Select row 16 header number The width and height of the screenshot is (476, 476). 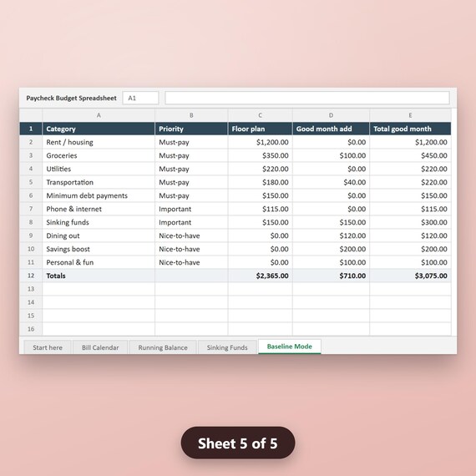pos(31,329)
